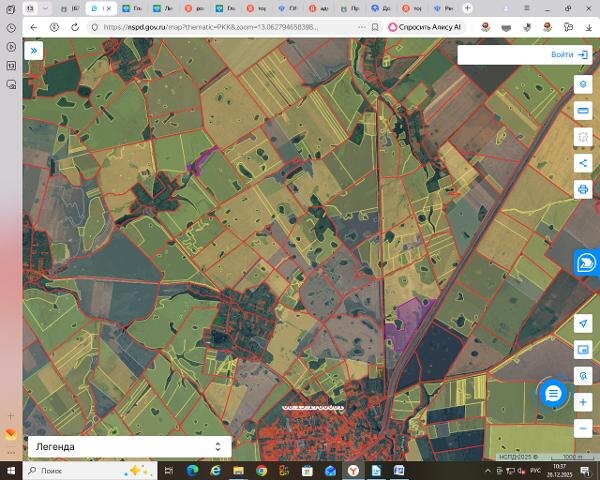Share the map via share icon
This screenshot has height=480, width=600.
pyautogui.click(x=583, y=163)
